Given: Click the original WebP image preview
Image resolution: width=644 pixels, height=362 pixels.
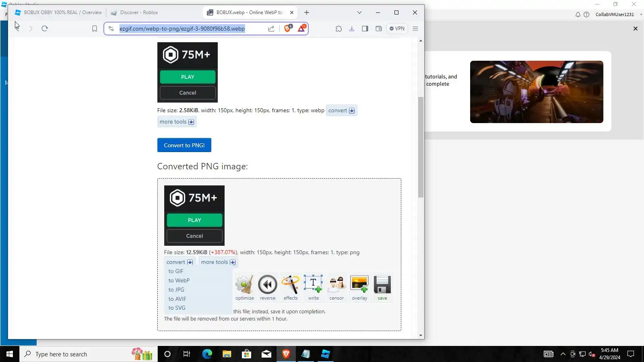Looking at the screenshot, I should pos(188,72).
